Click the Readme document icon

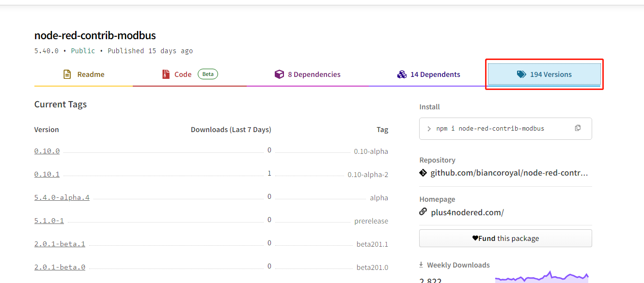tap(66, 74)
